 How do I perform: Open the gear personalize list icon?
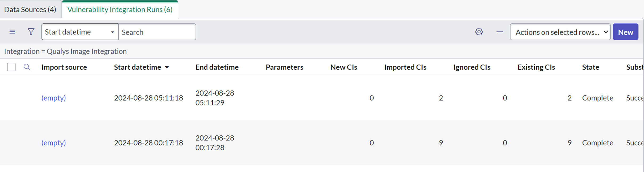[479, 32]
